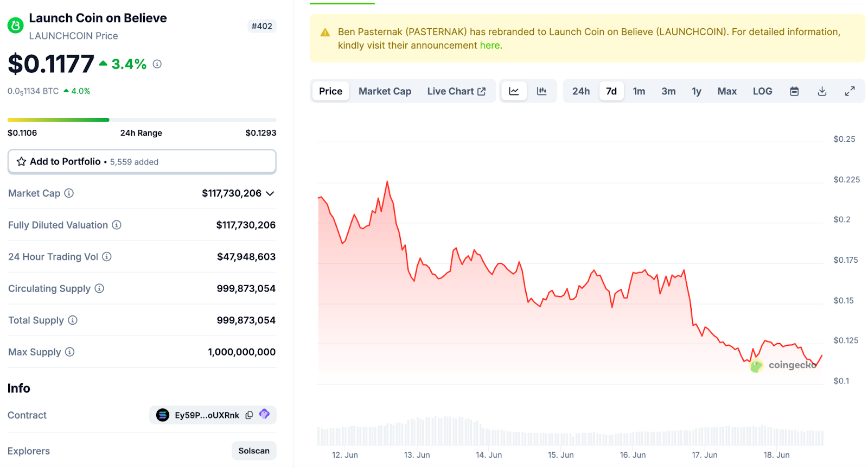Image resolution: width=868 pixels, height=468 pixels.
Task: Set chart range to 1m
Action: pos(639,91)
